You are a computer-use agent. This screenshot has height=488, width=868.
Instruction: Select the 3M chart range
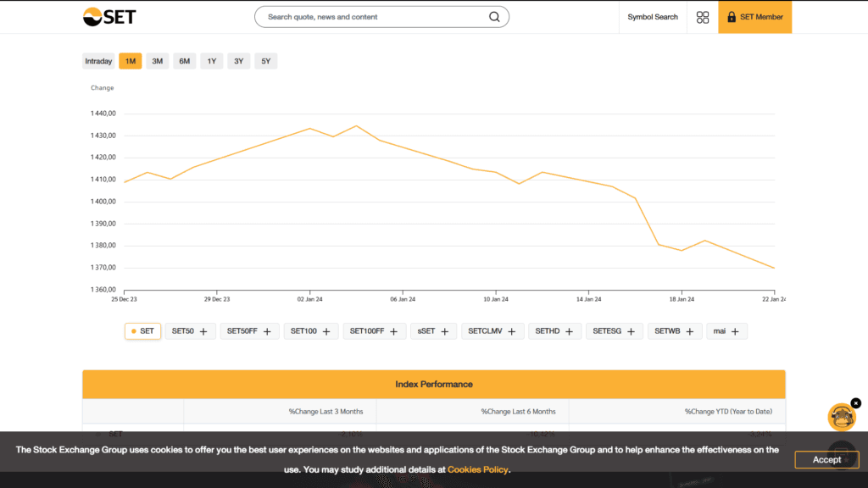157,61
